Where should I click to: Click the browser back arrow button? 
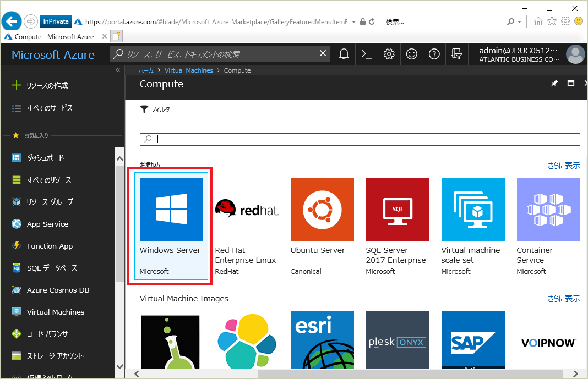pyautogui.click(x=11, y=21)
